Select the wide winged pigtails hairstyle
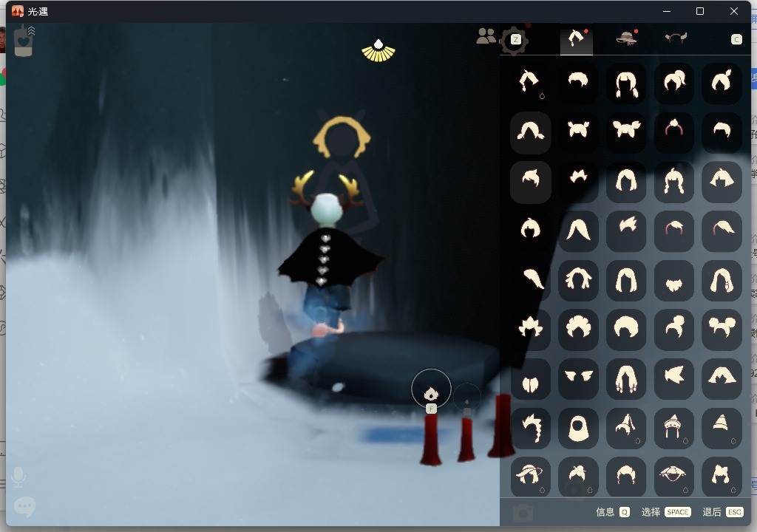The height and width of the screenshot is (532, 757). click(x=626, y=132)
